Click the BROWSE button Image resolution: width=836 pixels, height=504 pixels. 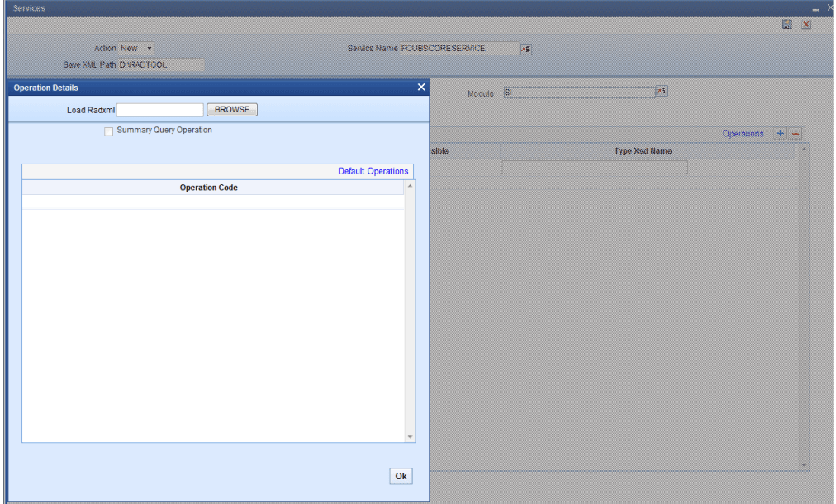(x=232, y=109)
